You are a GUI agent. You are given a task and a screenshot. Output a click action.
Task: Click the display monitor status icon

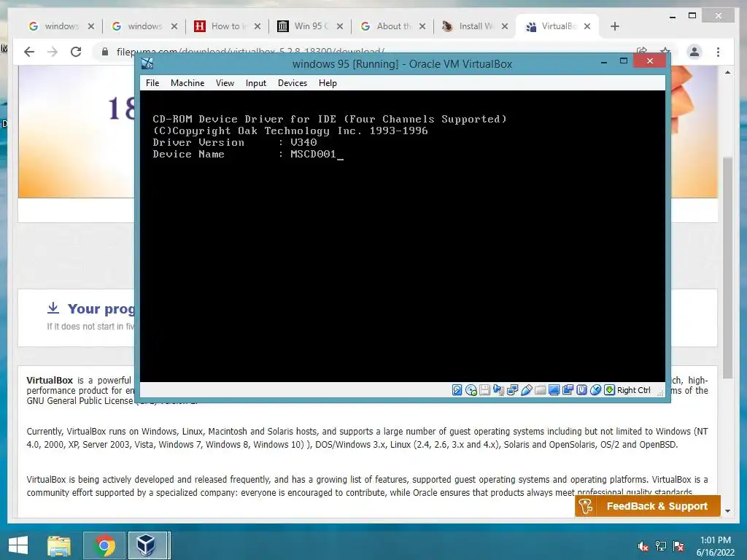point(554,390)
